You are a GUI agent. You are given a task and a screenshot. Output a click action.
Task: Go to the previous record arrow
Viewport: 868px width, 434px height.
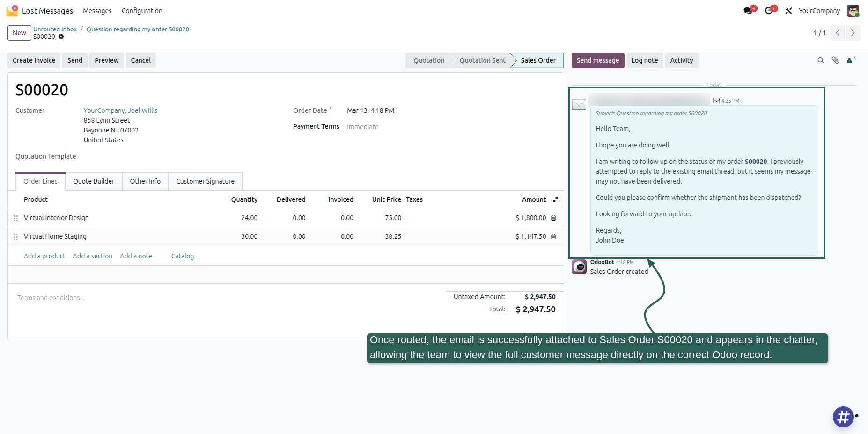(x=838, y=33)
